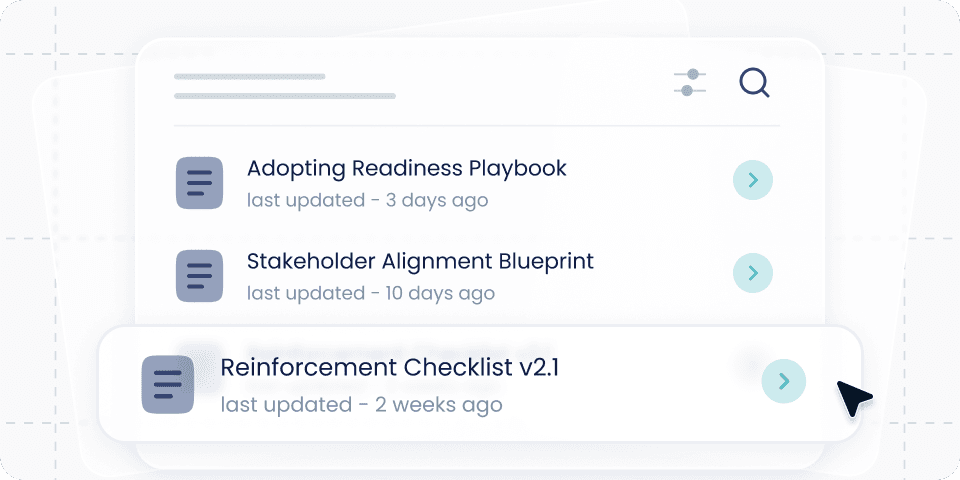Click the short top header placeholder line

click(249, 76)
